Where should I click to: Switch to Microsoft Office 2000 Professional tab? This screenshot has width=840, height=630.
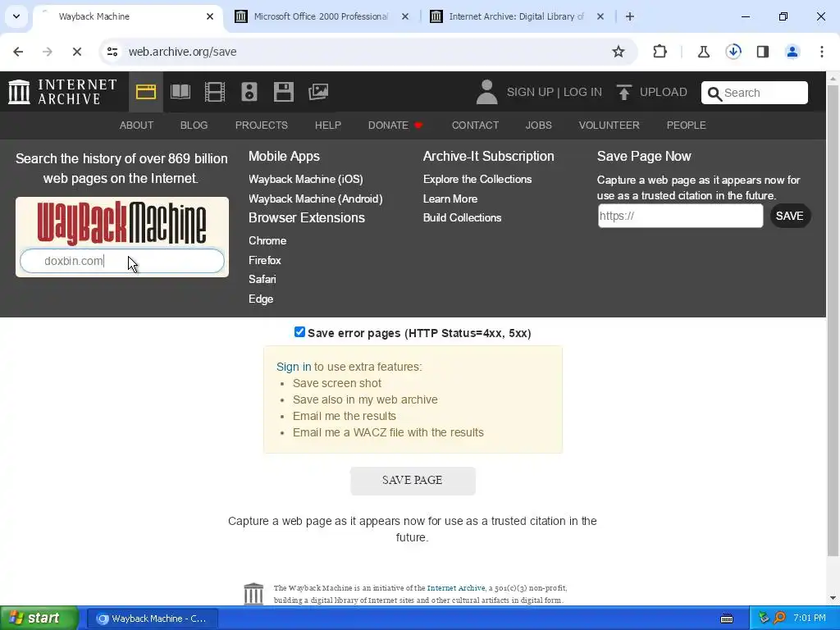pos(322,16)
